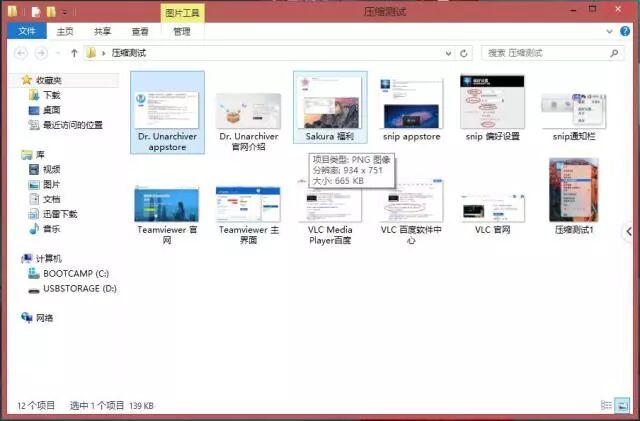640x421 pixels.
Task: Open the 管理 ribbon tab
Action: [x=182, y=31]
